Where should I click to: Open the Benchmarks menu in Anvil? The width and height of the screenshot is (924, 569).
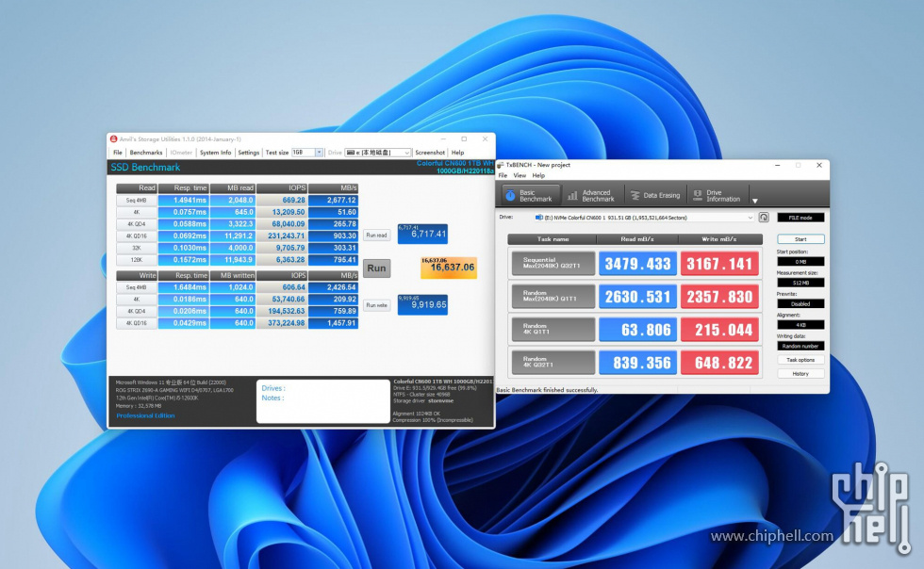(x=145, y=153)
